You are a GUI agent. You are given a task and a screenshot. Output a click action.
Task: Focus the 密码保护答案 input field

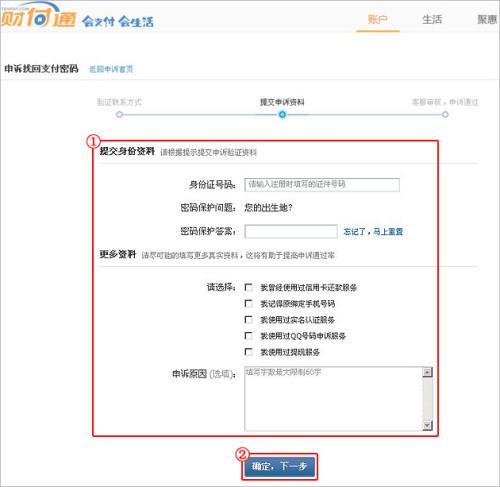pos(291,231)
